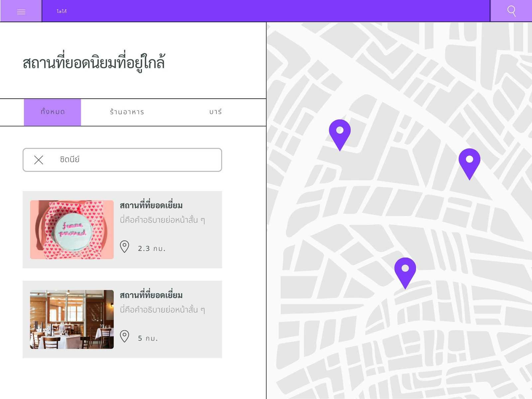Click the location pin beside 5 กม.
This screenshot has width=532, height=399.
(124, 336)
